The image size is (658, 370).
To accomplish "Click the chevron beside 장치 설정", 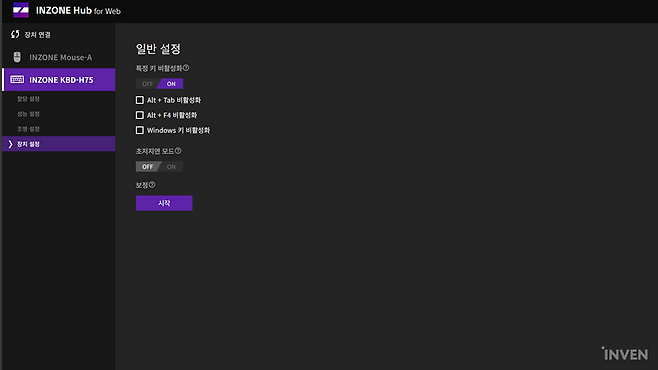I will point(10,144).
